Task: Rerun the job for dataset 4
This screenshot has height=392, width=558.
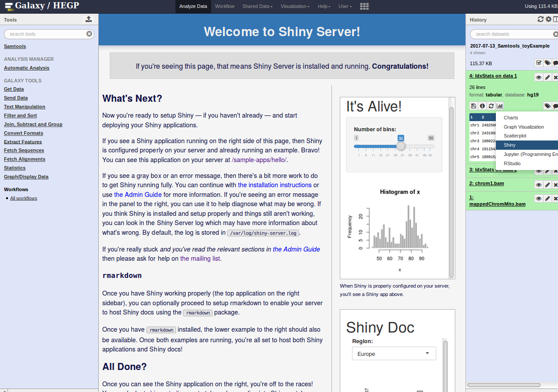Action: coord(491,106)
